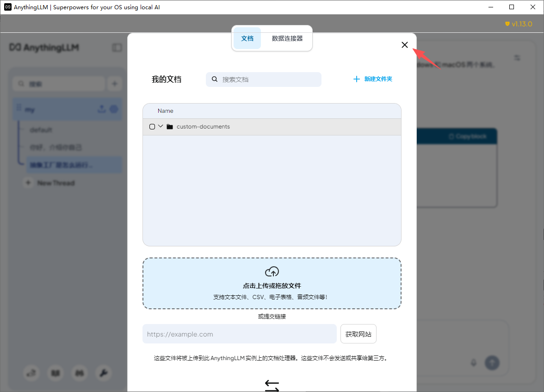Minimize the AnythingLLM window
This screenshot has height=392, width=544.
coord(490,7)
